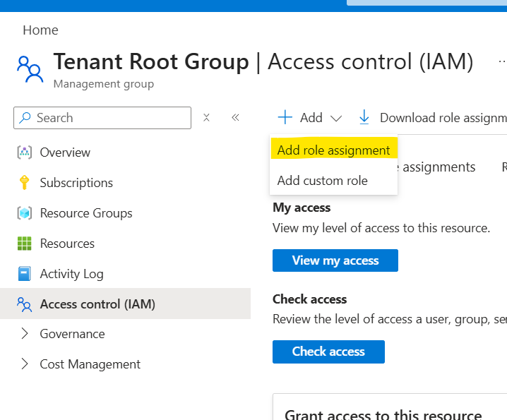This screenshot has width=507, height=420.
Task: Click the Resources grid icon
Action: tap(25, 244)
